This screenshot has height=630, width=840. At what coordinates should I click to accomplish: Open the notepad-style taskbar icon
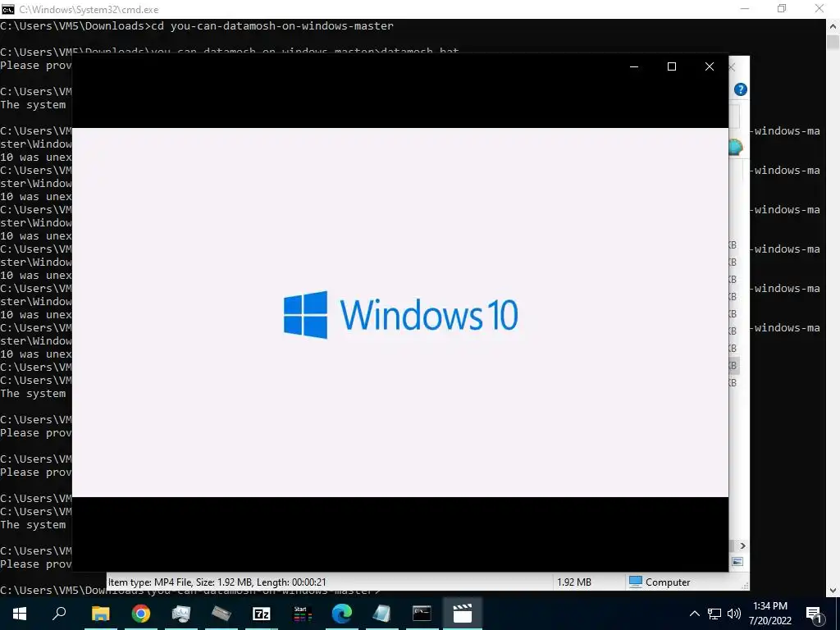tap(382, 614)
